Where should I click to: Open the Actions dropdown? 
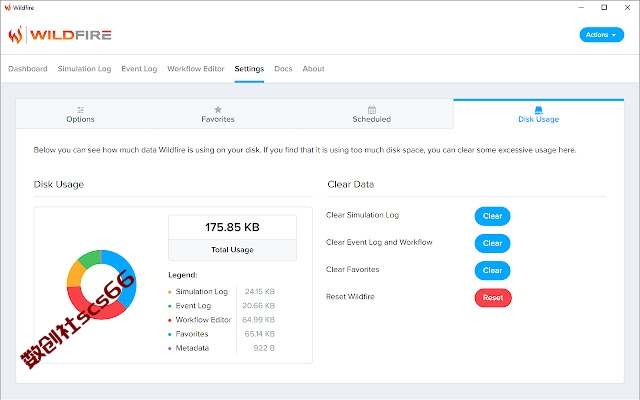click(602, 35)
